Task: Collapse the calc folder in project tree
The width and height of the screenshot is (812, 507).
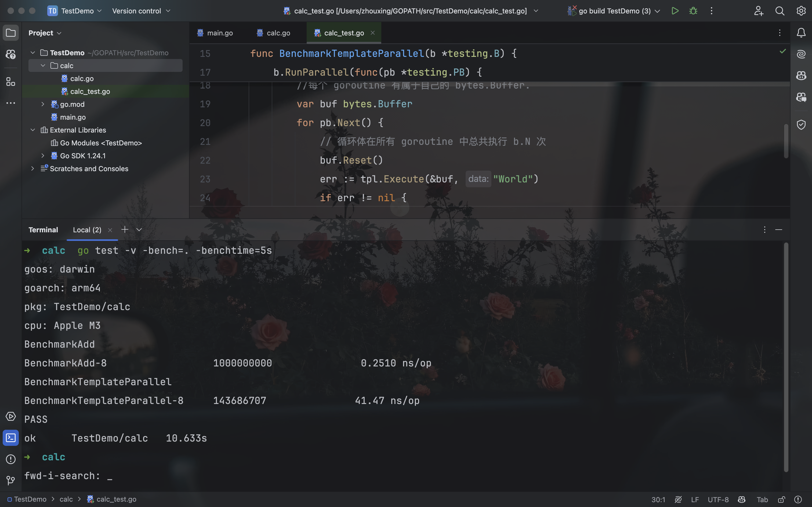Action: [43, 66]
